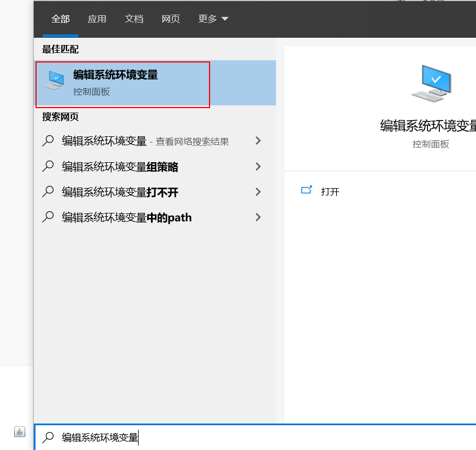This screenshot has width=476, height=450.
Task: Open the 编辑系统环境变量 best match result
Action: (x=115, y=82)
